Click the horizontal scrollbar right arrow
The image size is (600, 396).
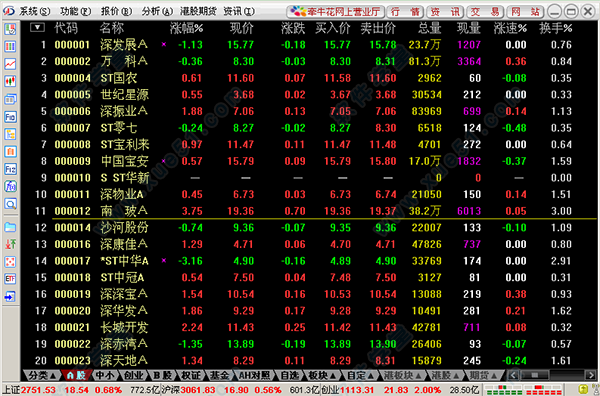[x=591, y=375]
